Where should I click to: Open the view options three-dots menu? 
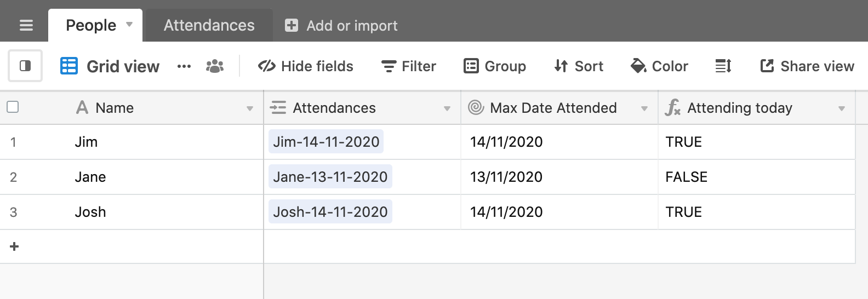click(x=184, y=66)
